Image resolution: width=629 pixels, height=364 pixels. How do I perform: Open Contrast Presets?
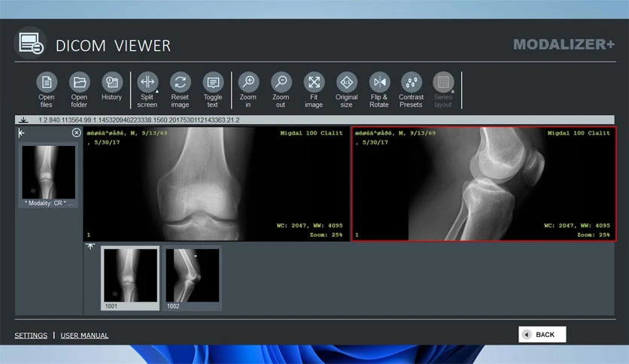pyautogui.click(x=411, y=82)
